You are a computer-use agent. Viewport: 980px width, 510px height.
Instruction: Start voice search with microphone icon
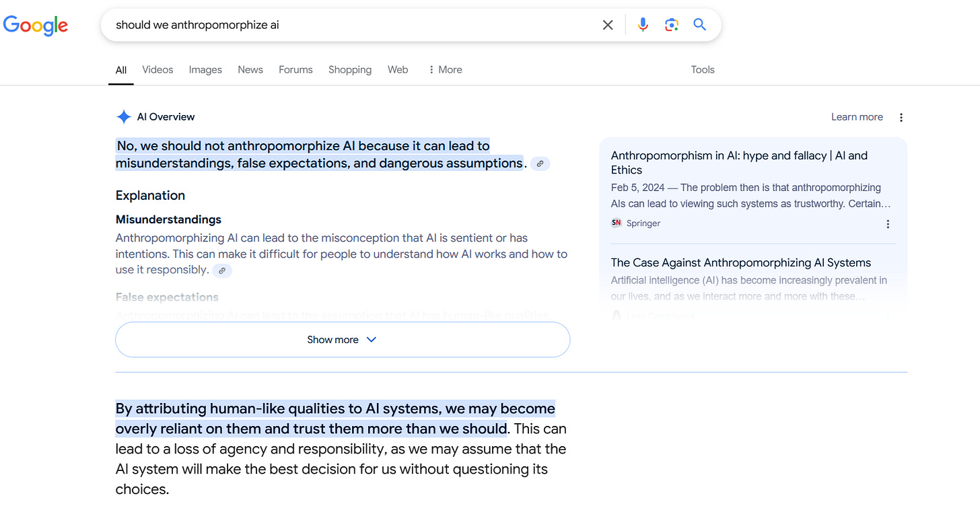(643, 25)
